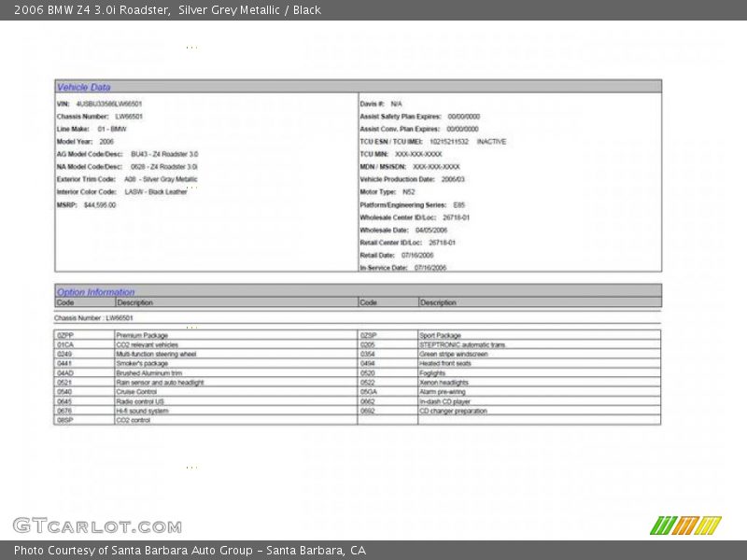The image size is (747, 560).
Task: Select the Vehicle Data section heading
Action: (84, 87)
